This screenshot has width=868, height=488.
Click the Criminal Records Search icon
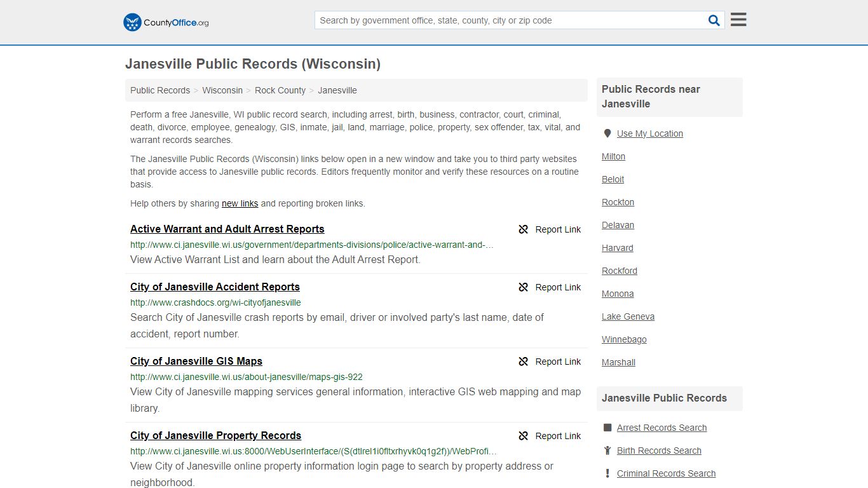tap(607, 473)
